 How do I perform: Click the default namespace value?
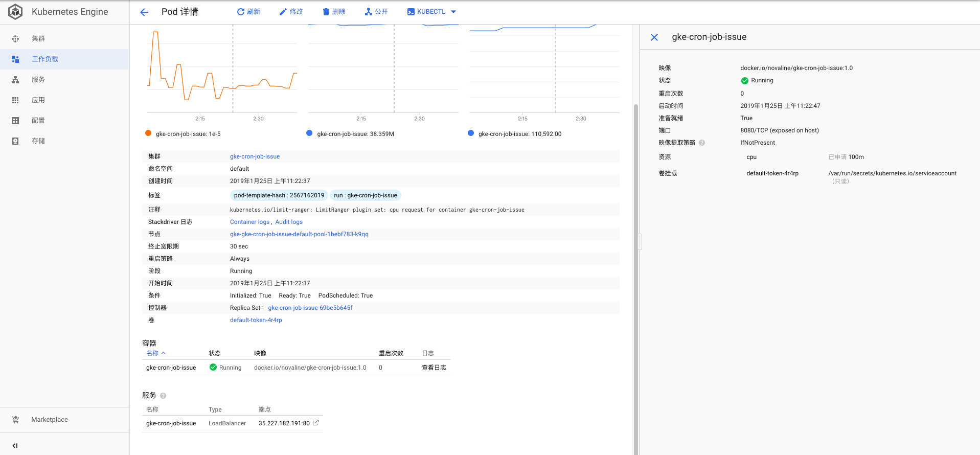[x=239, y=169]
